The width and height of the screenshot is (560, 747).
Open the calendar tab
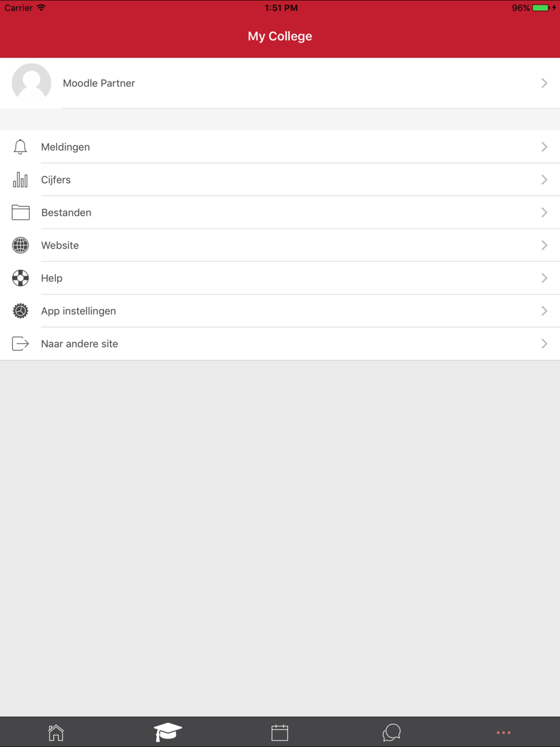(280, 732)
